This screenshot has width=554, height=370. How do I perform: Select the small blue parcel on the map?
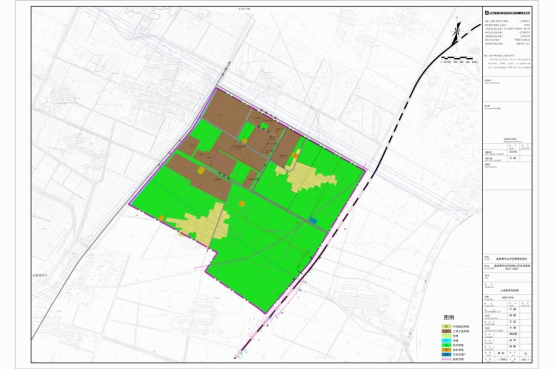313,221
